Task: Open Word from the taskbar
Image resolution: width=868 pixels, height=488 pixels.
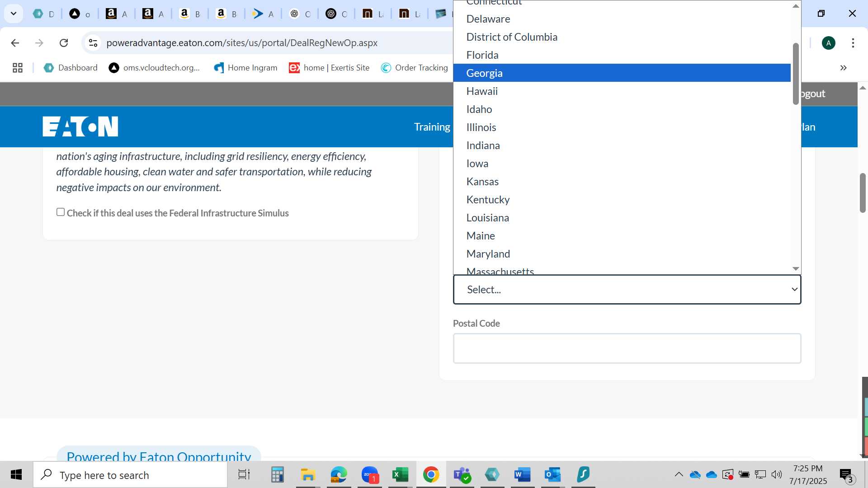Action: tap(522, 475)
